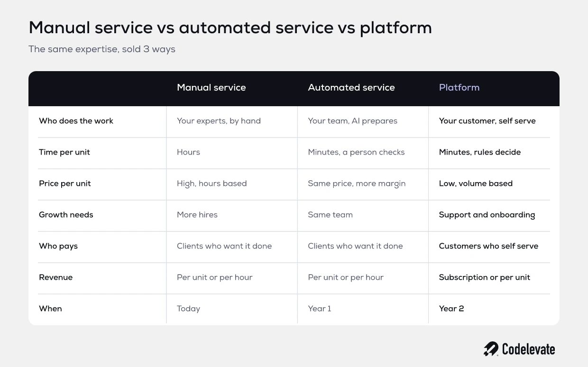This screenshot has height=367, width=588.
Task: Select the 'More hires' cell
Action: 197,215
